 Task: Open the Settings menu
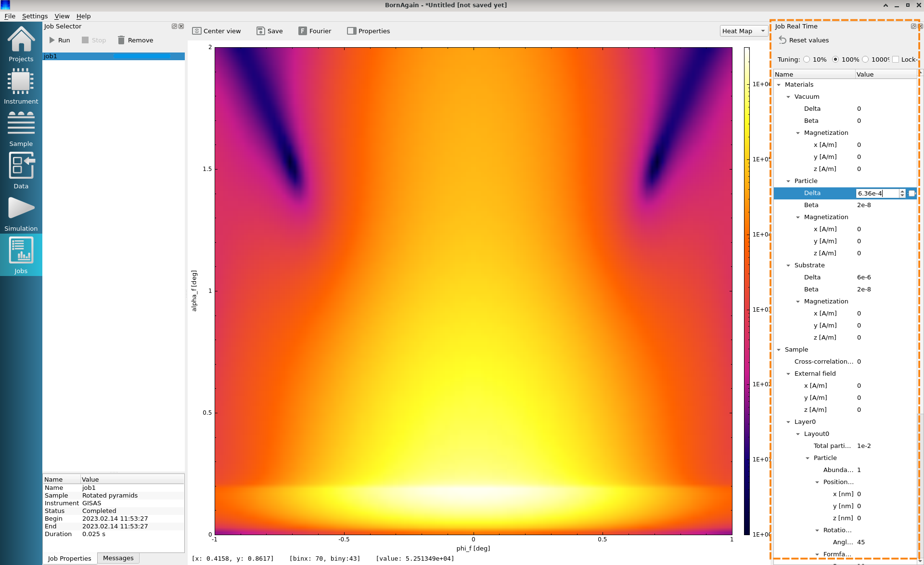(35, 16)
